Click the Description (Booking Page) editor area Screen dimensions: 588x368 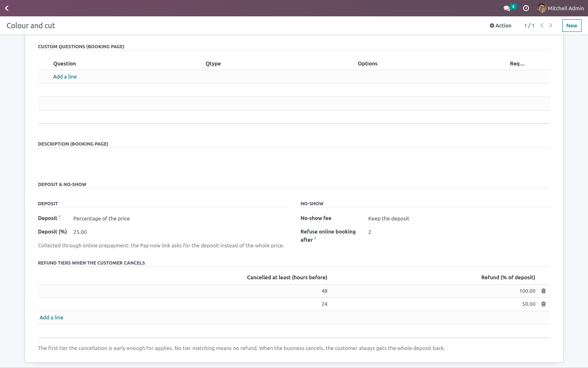[x=294, y=159]
